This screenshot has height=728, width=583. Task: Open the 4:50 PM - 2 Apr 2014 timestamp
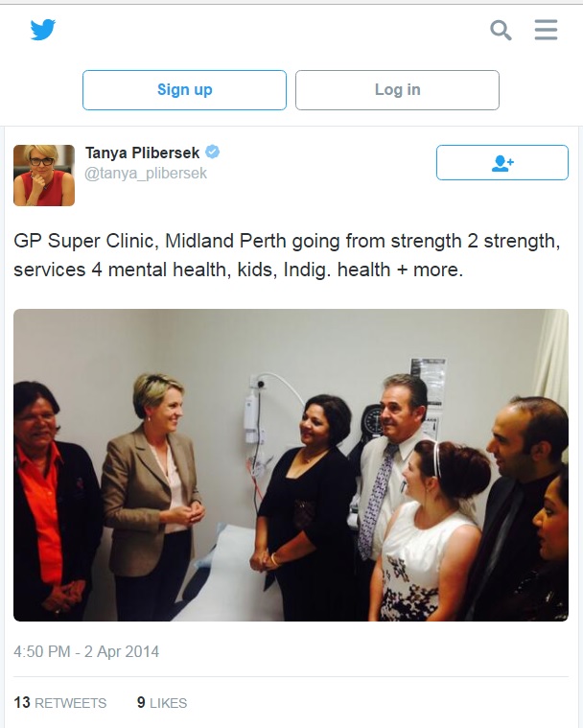pos(86,651)
